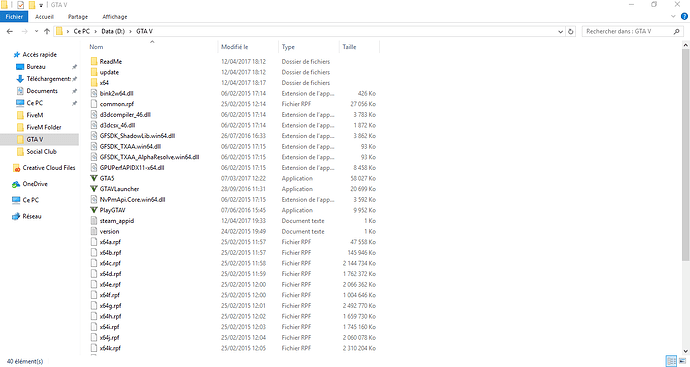This screenshot has width=690, height=367.
Task: Open the FiveM folder in sidebar
Action: [35, 115]
